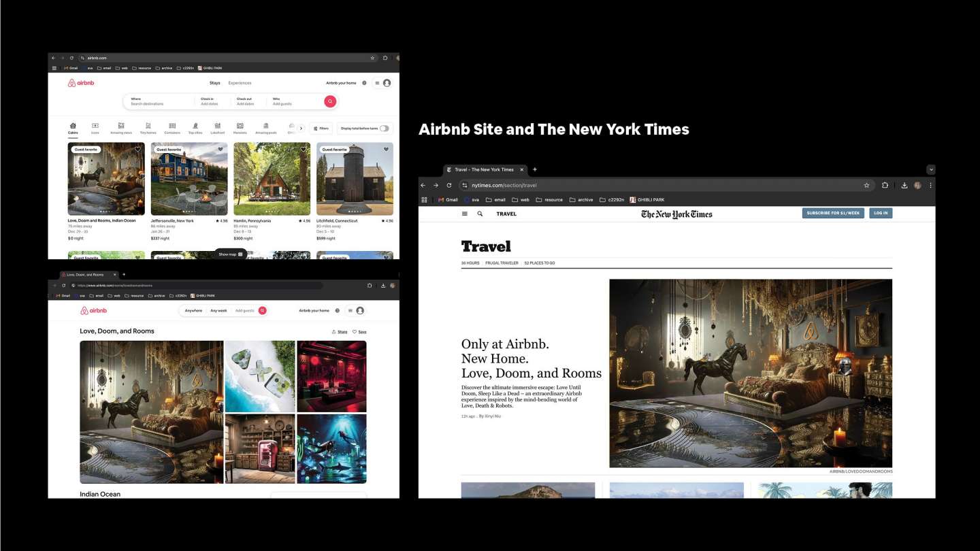Image resolution: width=980 pixels, height=551 pixels.
Task: Reload the airbnb.com homepage window
Action: [71, 58]
